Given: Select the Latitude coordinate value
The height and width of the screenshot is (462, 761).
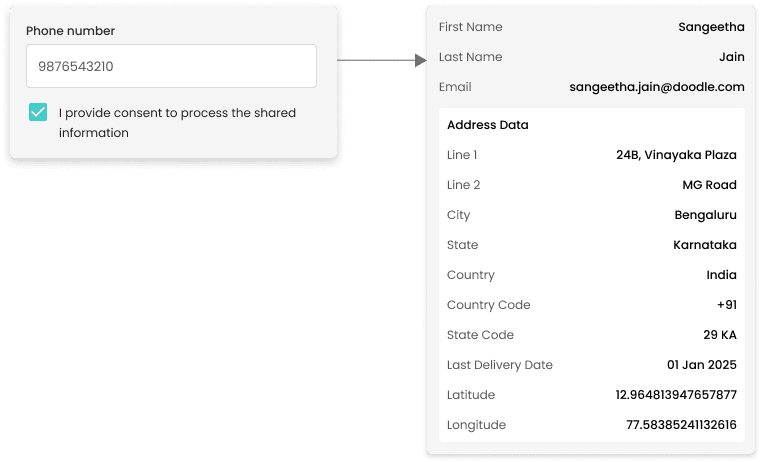Looking at the screenshot, I should [676, 395].
